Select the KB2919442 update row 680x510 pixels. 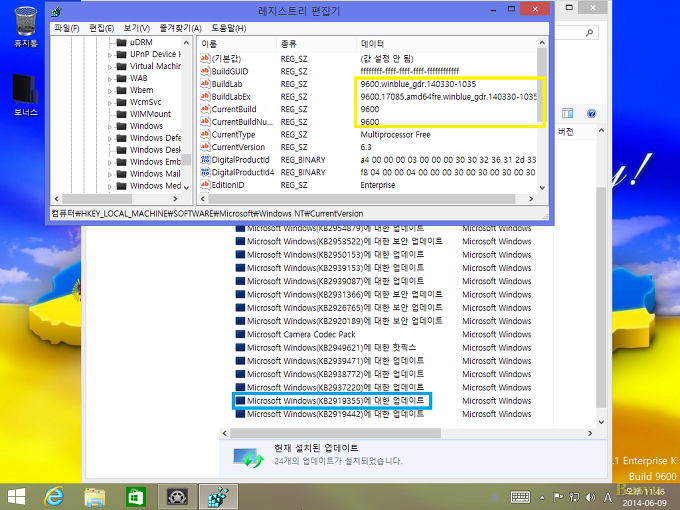point(330,414)
